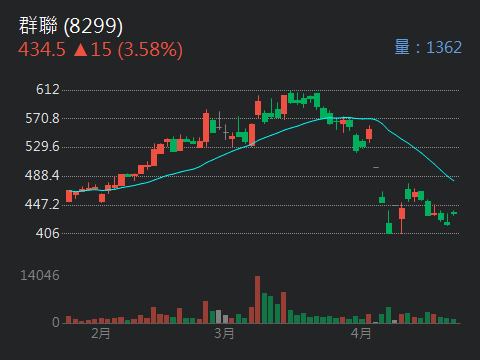Click the 3月 date axis label

coord(224,333)
